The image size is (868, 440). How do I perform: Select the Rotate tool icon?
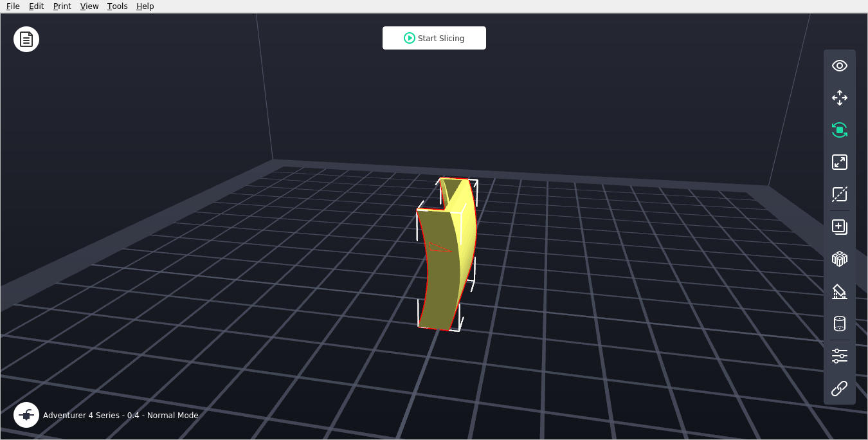839,130
